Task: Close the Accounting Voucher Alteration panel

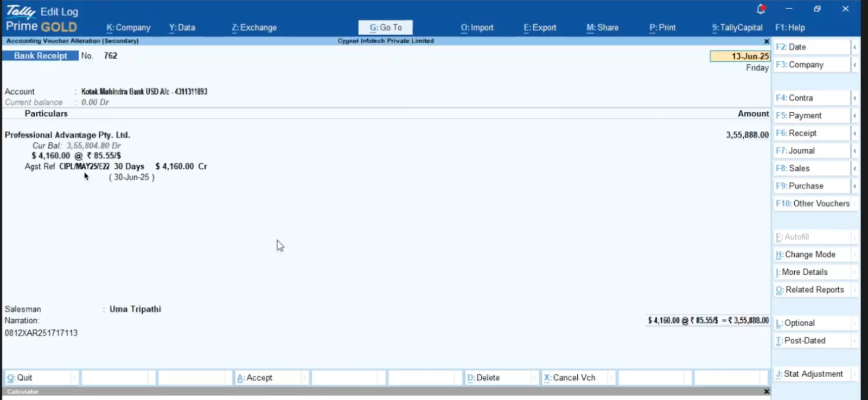Action: pos(767,41)
